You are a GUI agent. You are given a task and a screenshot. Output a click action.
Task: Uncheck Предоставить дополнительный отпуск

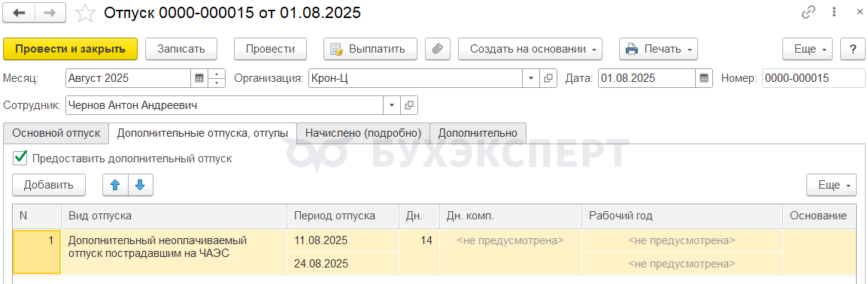[x=20, y=158]
